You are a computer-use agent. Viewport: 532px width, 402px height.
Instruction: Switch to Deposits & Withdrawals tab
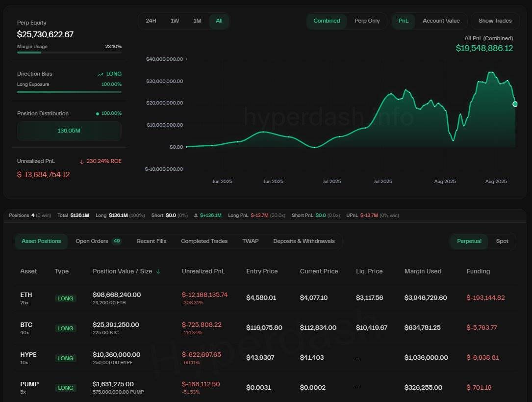point(304,241)
